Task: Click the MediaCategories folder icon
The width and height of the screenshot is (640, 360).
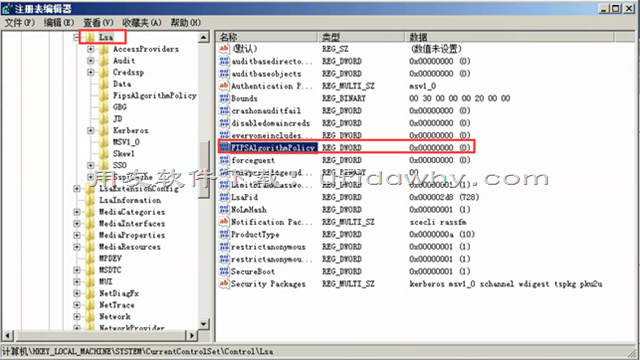Action: [x=91, y=212]
